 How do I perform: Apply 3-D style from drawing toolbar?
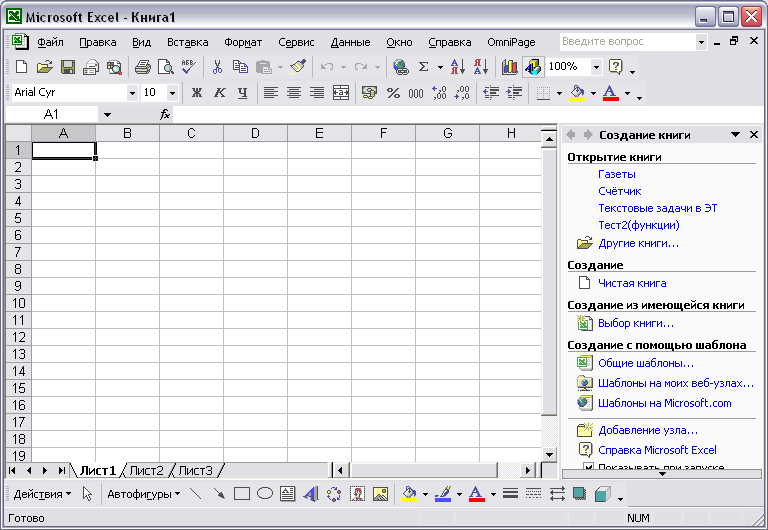[603, 494]
